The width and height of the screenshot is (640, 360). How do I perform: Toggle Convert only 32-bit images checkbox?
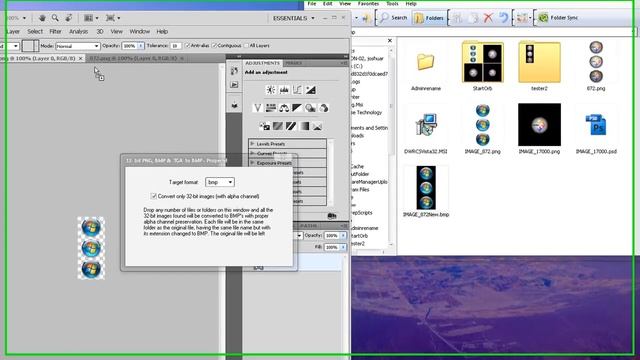pyautogui.click(x=153, y=196)
